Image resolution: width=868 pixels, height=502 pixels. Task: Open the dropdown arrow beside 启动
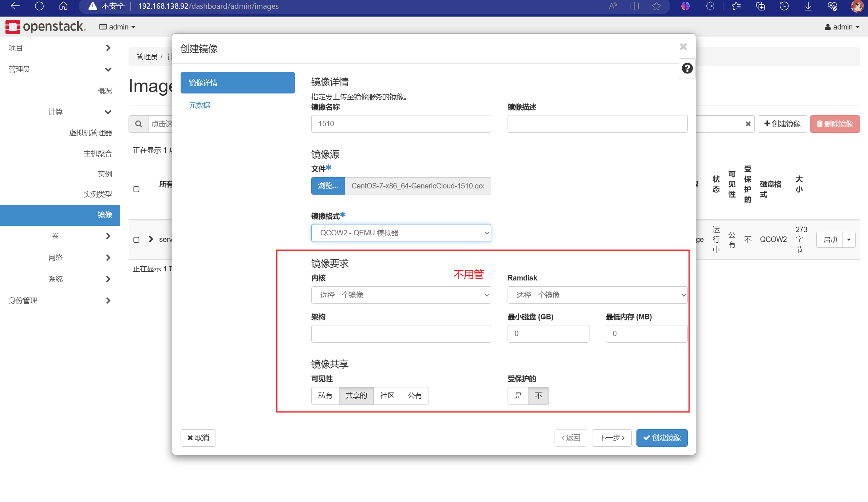849,239
